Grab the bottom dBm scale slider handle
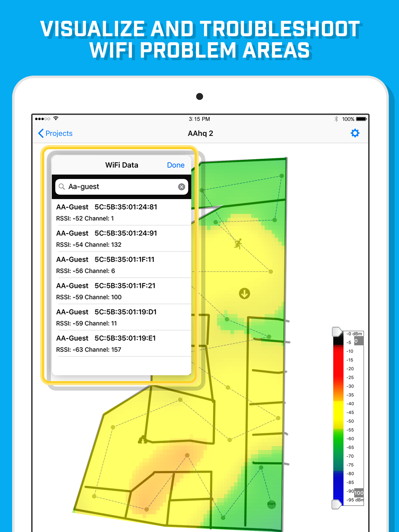The width and height of the screenshot is (399, 532). (336, 504)
